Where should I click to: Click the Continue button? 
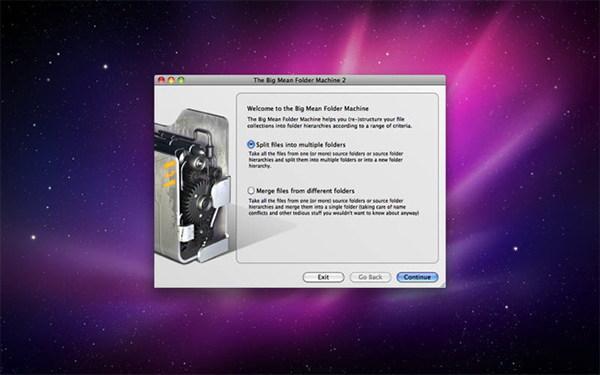(x=417, y=277)
